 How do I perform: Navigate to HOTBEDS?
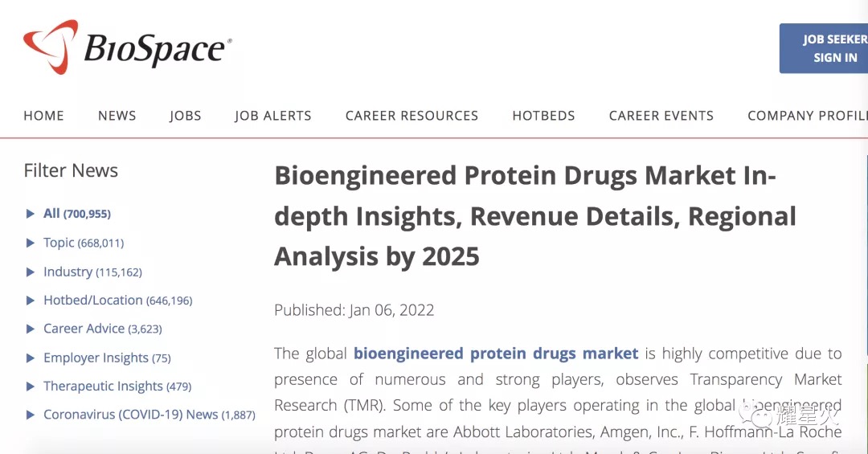point(543,116)
